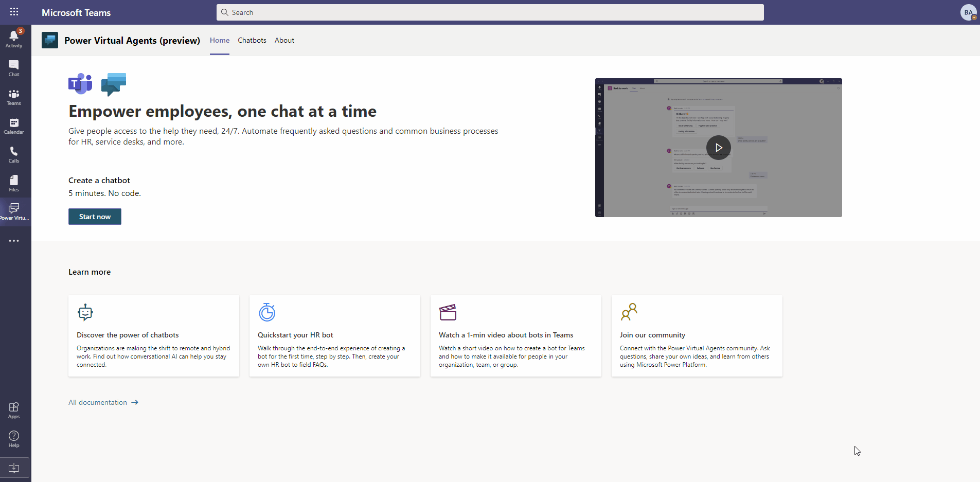
Task: Open Help
Action: 13,438
